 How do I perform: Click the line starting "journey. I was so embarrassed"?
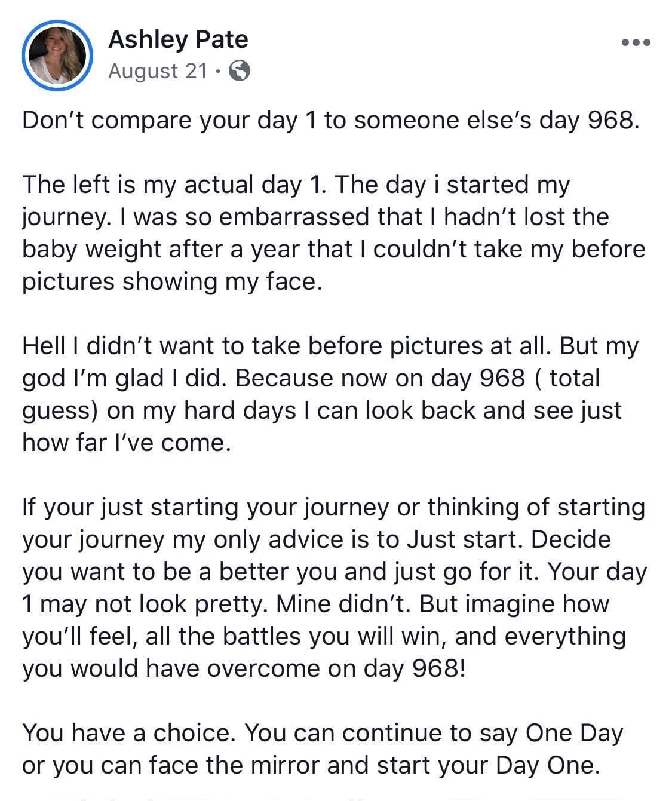315,217
